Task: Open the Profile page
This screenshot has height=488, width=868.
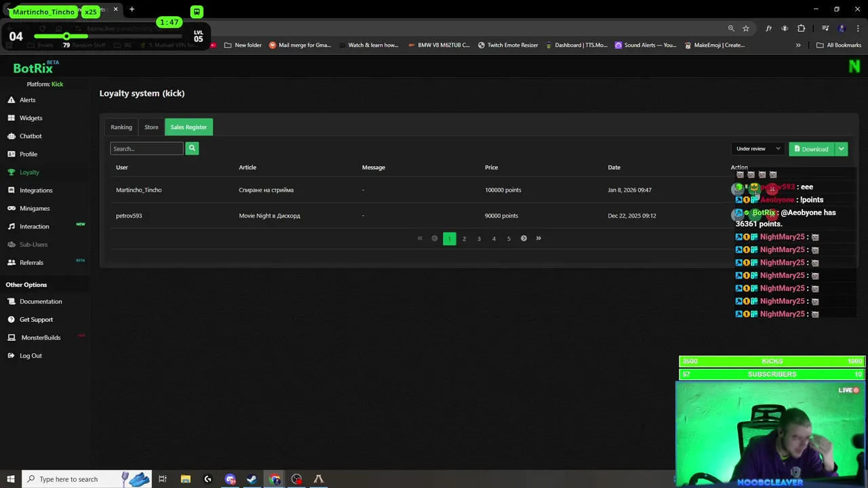Action: [x=28, y=154]
